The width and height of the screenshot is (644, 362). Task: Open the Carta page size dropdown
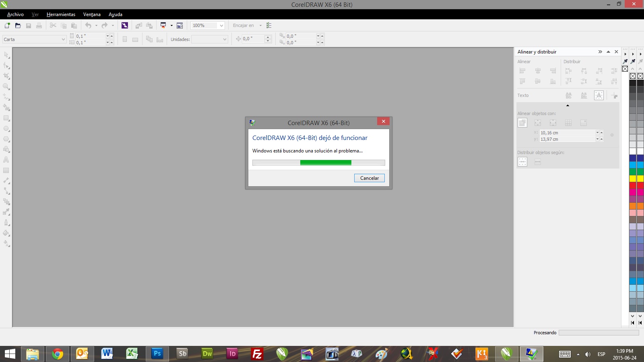(x=63, y=39)
